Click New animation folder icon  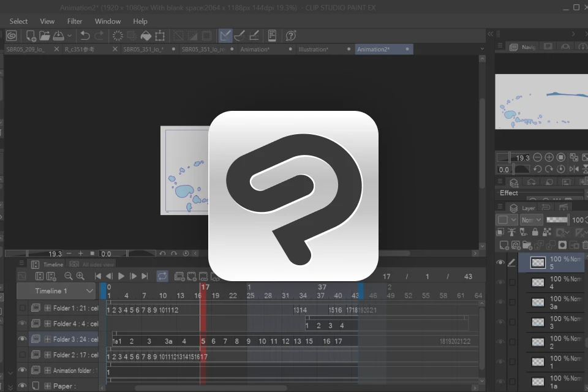tap(179, 276)
